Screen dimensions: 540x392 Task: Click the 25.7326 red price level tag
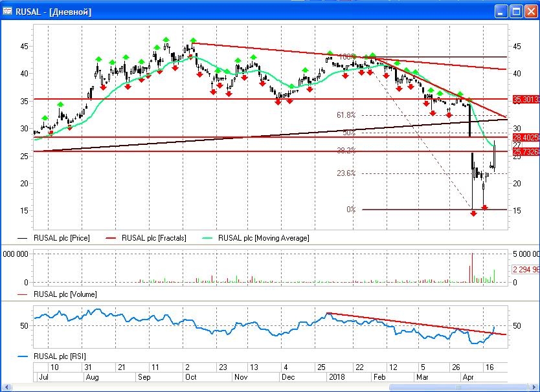526,152
